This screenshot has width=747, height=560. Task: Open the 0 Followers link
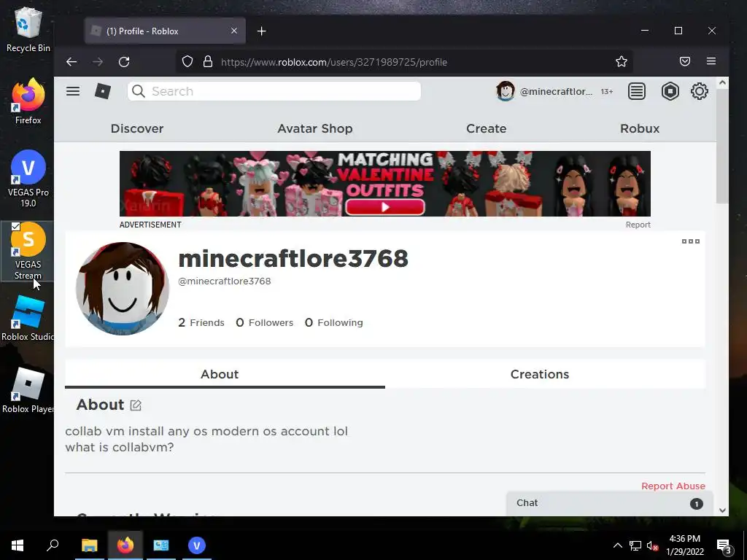[x=264, y=323]
